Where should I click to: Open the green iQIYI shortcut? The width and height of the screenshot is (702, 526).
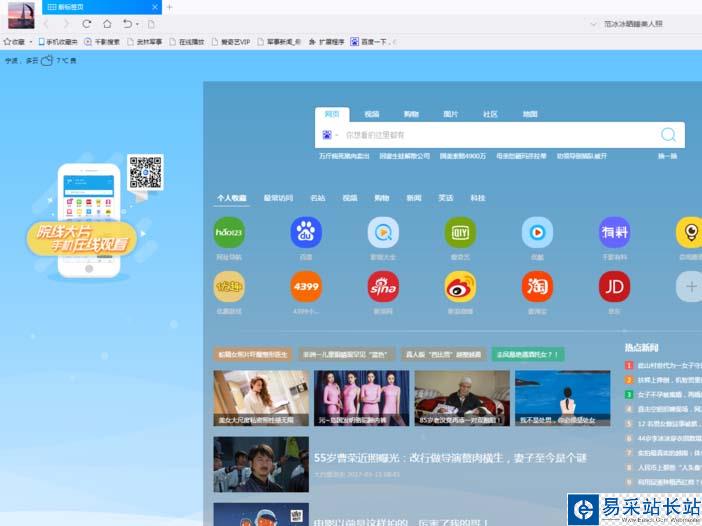click(460, 232)
